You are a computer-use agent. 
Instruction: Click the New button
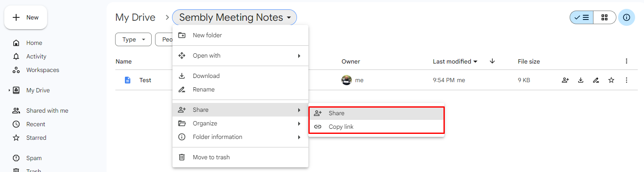coord(25,17)
